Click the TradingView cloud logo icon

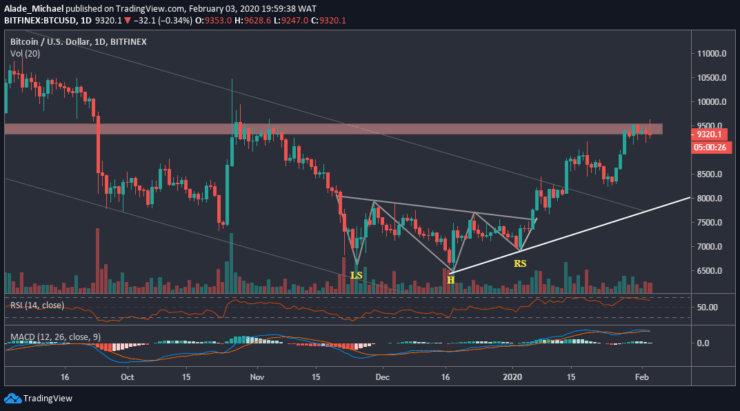tap(13, 398)
